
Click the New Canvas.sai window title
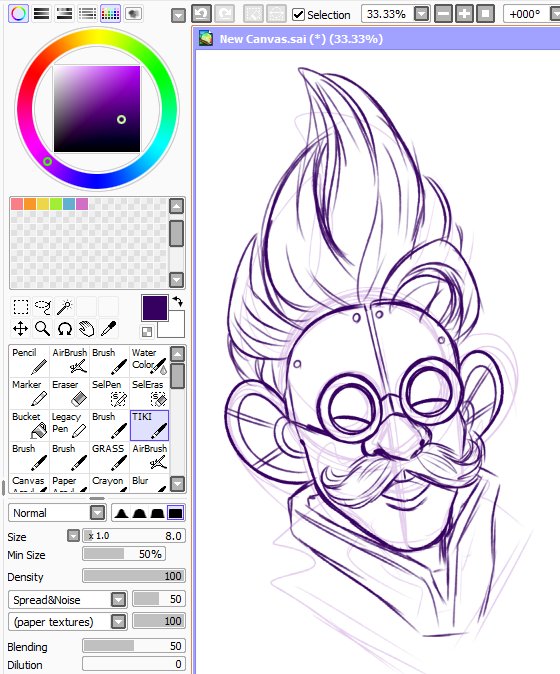point(301,39)
